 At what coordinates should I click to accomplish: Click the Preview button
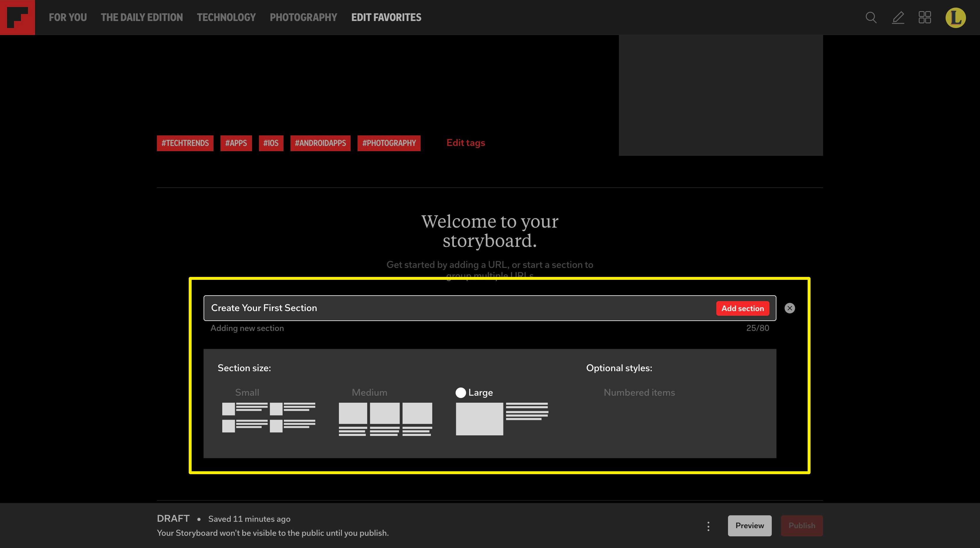[x=749, y=525]
